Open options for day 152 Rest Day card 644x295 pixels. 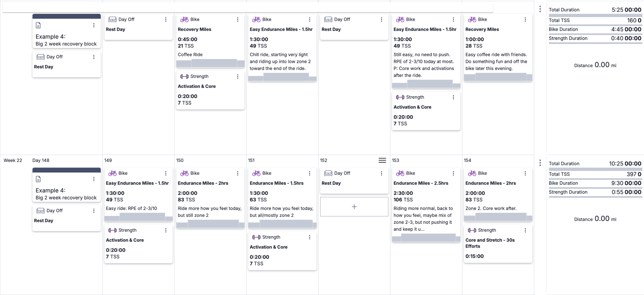click(x=381, y=173)
